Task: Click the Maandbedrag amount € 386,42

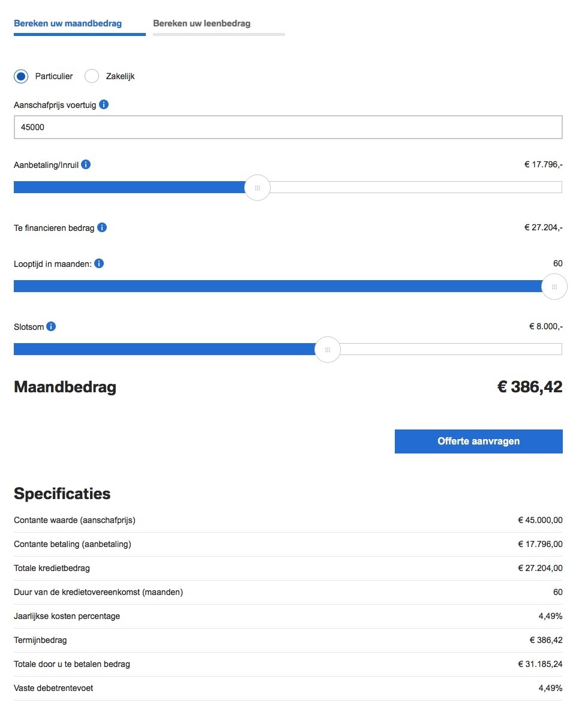Action: pyautogui.click(x=530, y=387)
